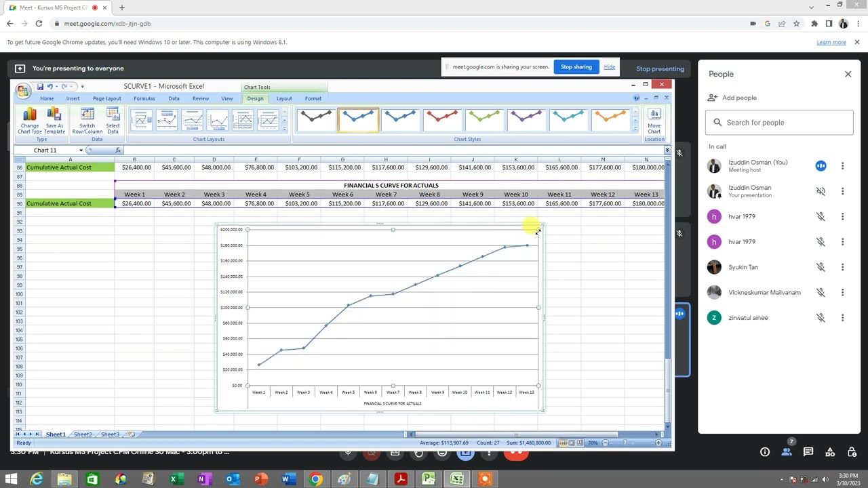This screenshot has height=488, width=868.
Task: Toggle Syukin Tan's microphone mute icon
Action: tap(821, 267)
